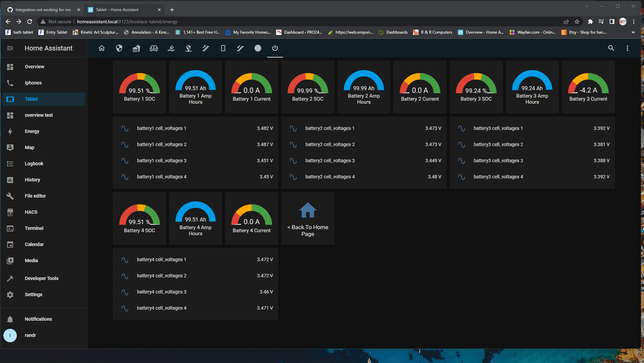Click the Terminal icon in the sidebar

(x=10, y=228)
